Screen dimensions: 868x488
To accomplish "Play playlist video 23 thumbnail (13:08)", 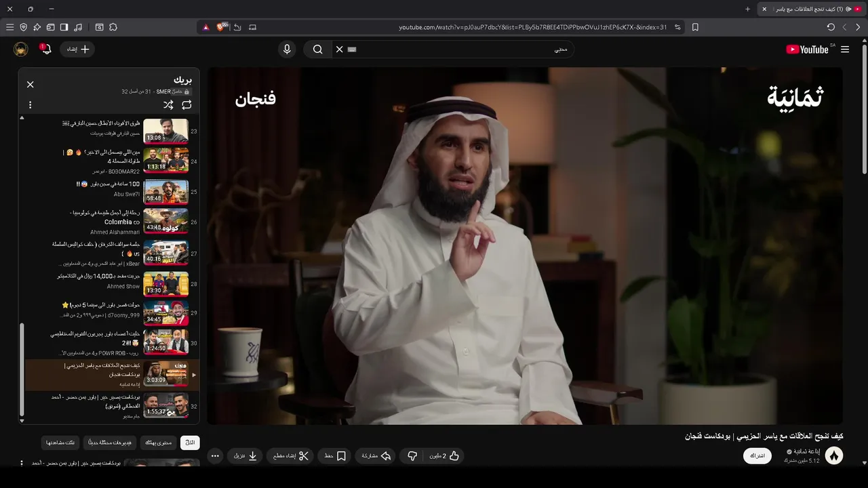I will click(165, 131).
